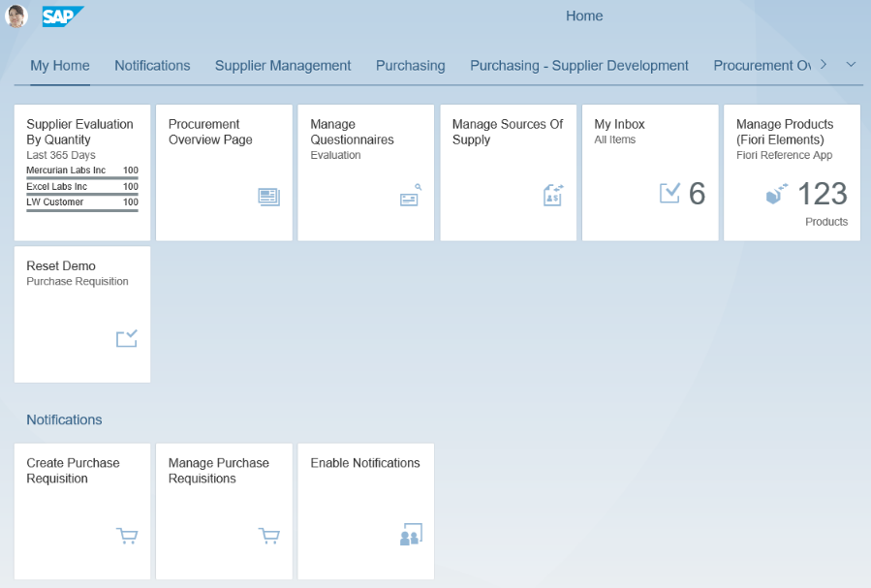Screen dimensions: 871x588
Task: Go to the Notifications tab
Action: [152, 66]
